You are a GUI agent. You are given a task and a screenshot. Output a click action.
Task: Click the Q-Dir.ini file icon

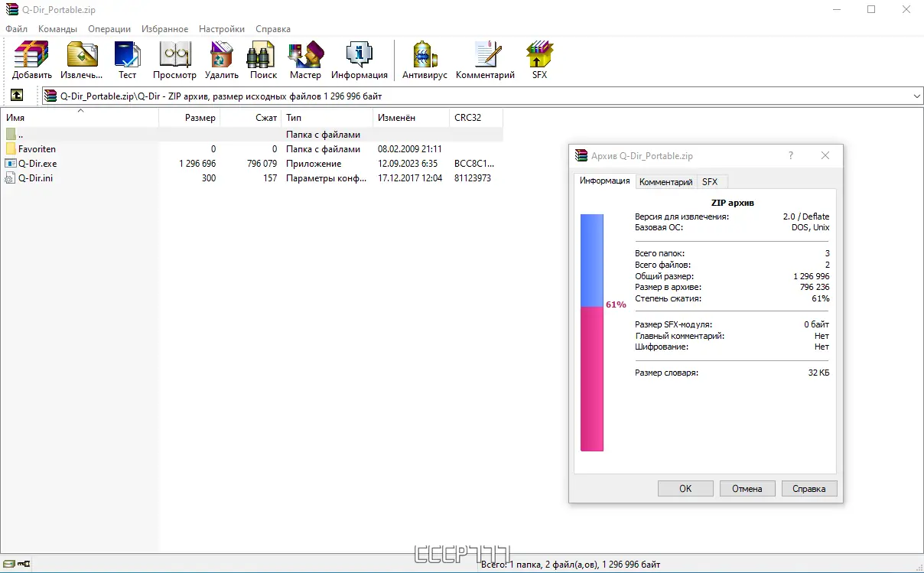(11, 178)
